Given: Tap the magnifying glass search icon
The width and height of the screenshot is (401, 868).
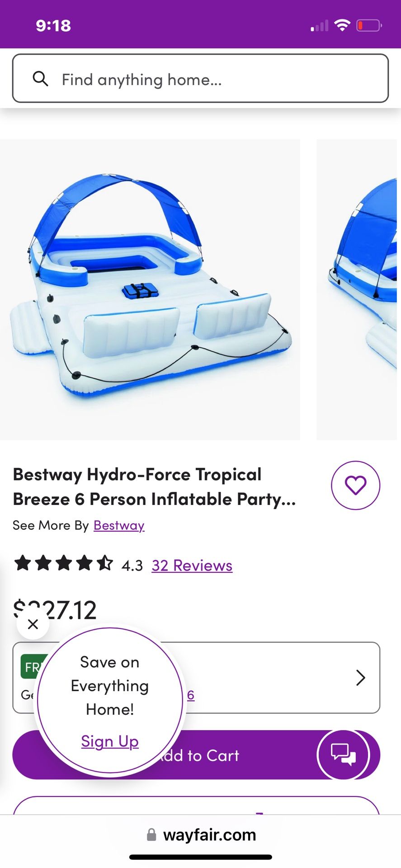Looking at the screenshot, I should 40,79.
